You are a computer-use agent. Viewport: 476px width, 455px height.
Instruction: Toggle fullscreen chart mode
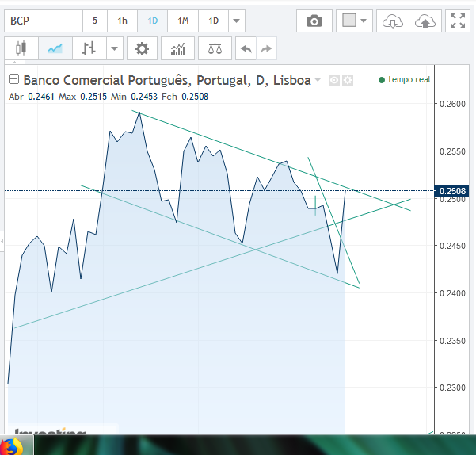tap(458, 21)
